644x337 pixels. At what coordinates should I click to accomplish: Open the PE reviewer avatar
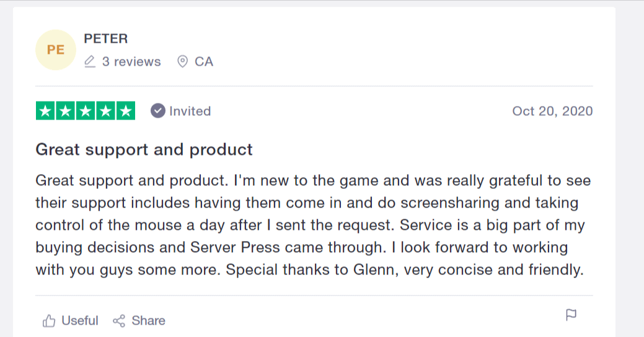[x=56, y=50]
